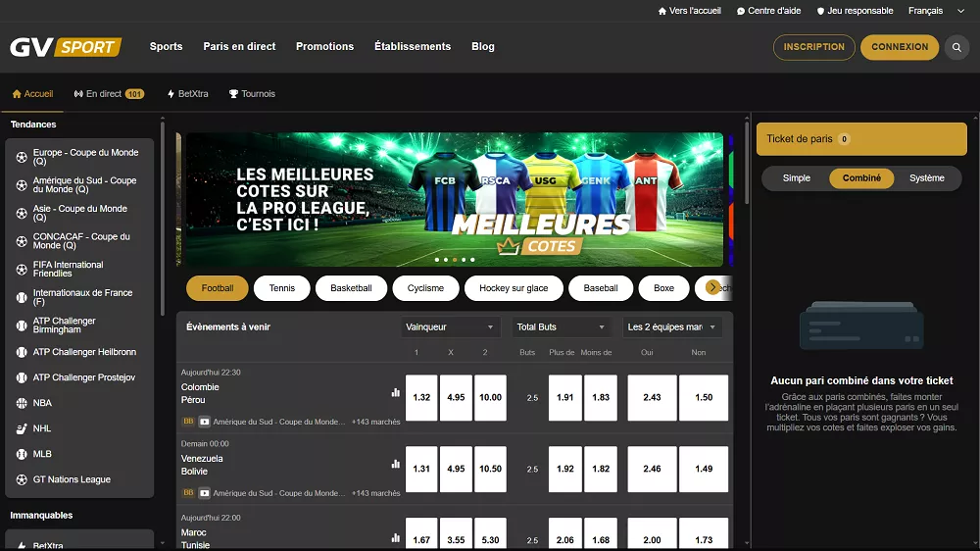Image resolution: width=980 pixels, height=551 pixels.
Task: Switch to the Accueil tab
Action: point(33,94)
